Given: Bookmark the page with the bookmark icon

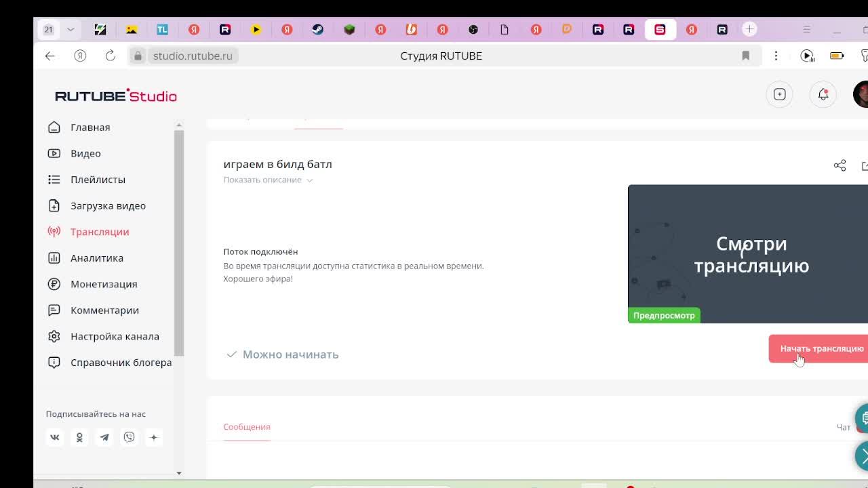Looking at the screenshot, I should pos(745,56).
